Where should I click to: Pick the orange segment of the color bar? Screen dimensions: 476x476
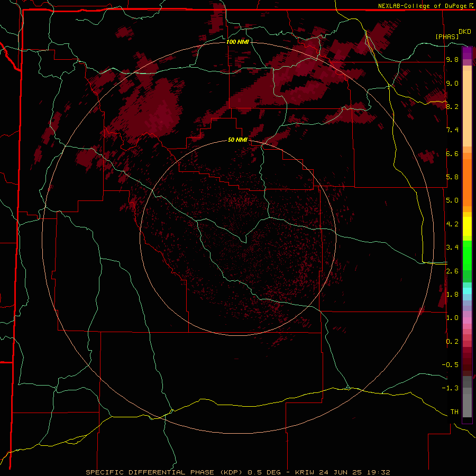(x=467, y=182)
